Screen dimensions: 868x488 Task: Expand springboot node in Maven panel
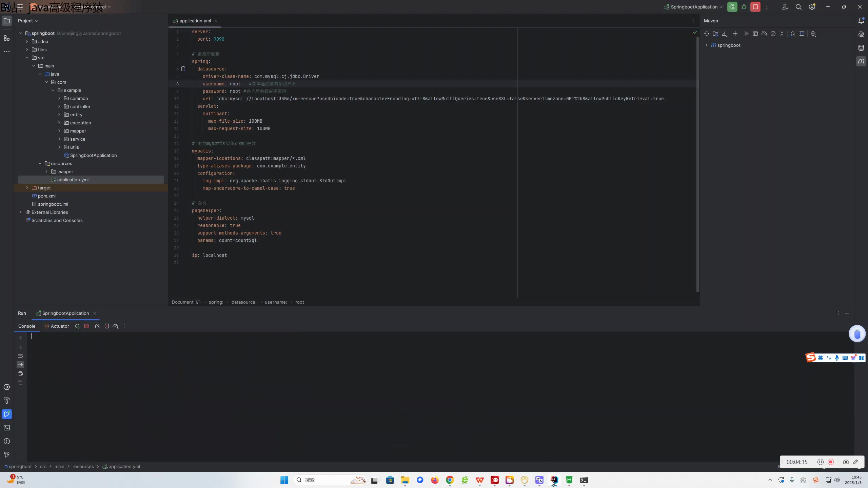(x=706, y=45)
